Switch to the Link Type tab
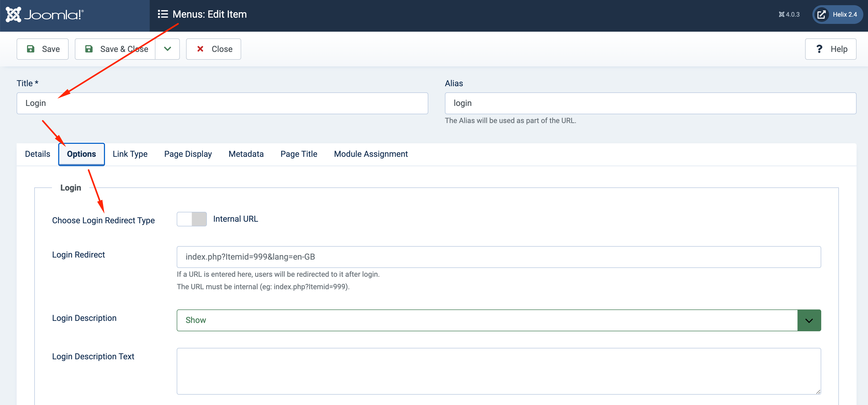The width and height of the screenshot is (868, 405). (x=130, y=154)
